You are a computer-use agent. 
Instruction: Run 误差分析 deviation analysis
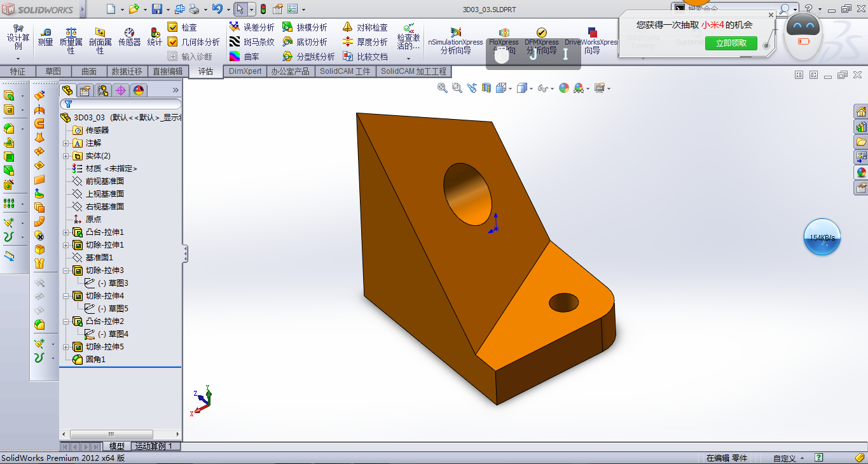pos(252,27)
